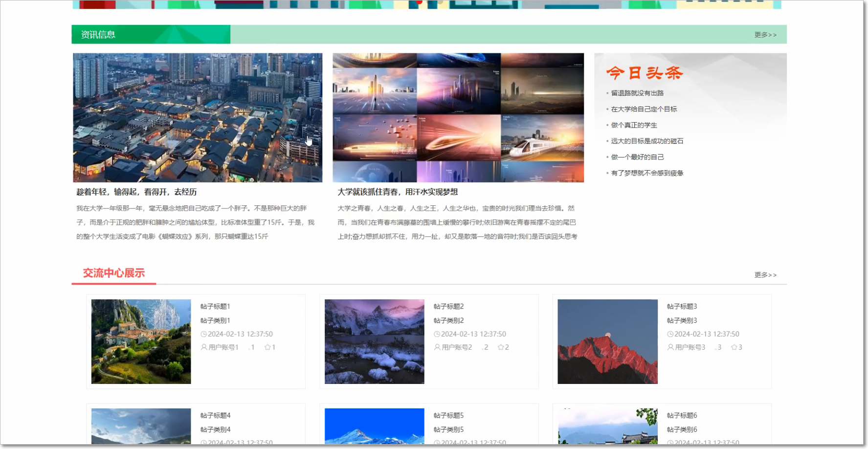
Task: Click the username 用户账号3
Action: pyautogui.click(x=690, y=347)
